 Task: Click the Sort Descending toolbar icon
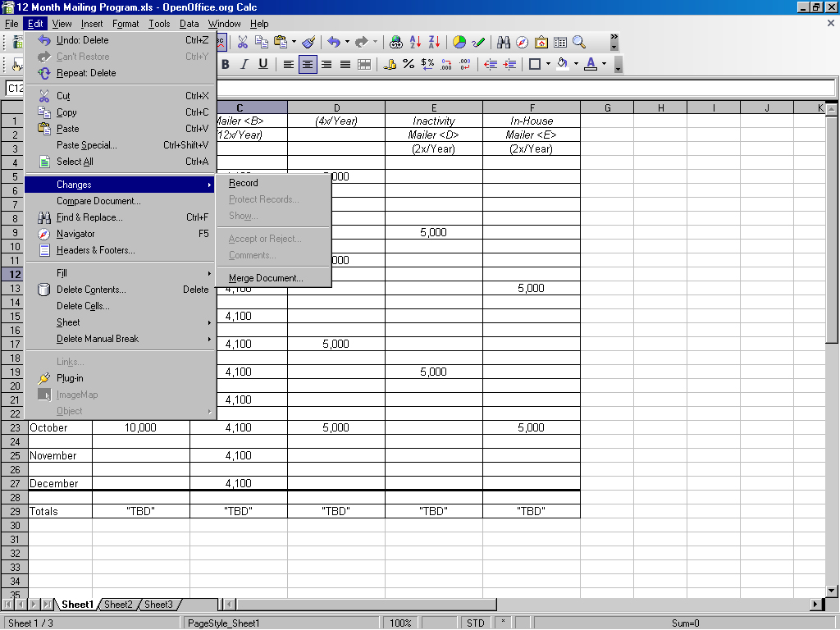[434, 42]
